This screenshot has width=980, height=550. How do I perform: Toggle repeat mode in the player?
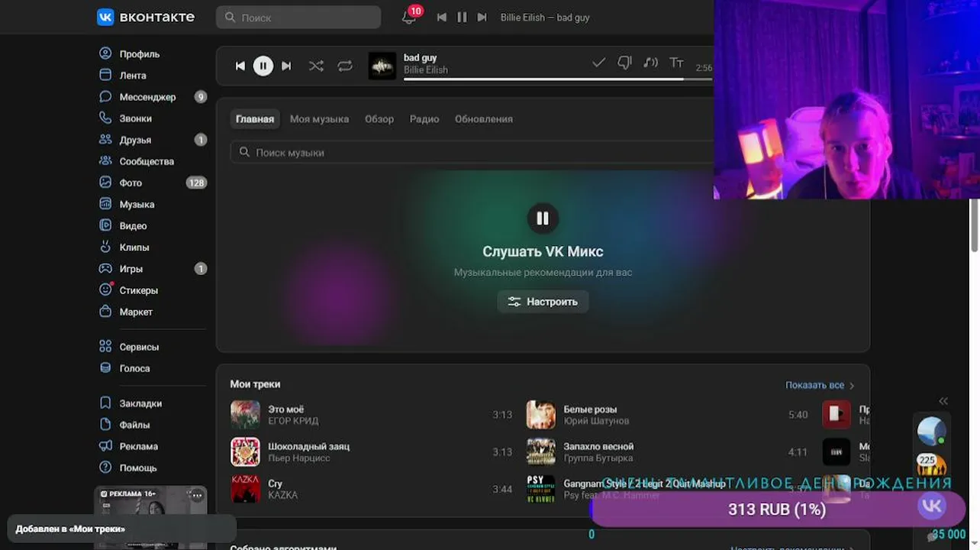(x=345, y=66)
